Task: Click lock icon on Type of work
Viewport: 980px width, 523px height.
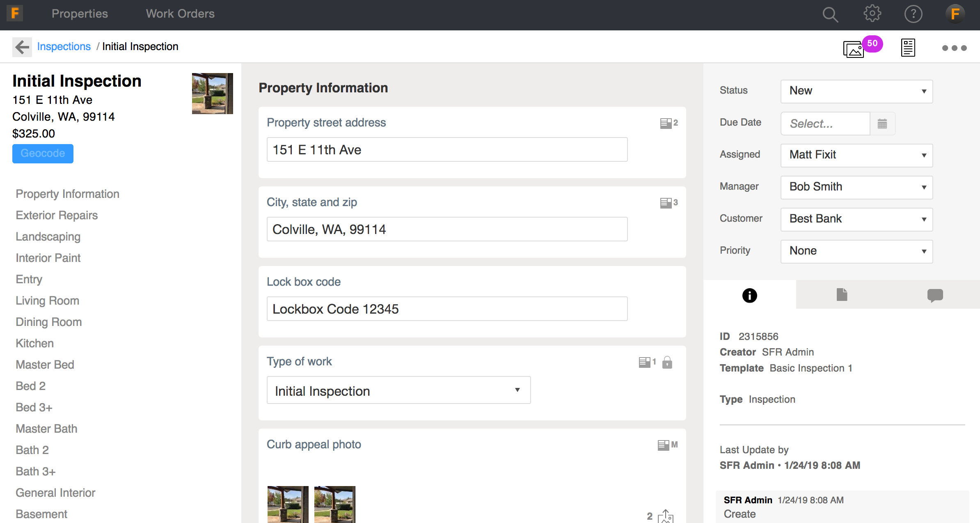Action: click(x=667, y=362)
